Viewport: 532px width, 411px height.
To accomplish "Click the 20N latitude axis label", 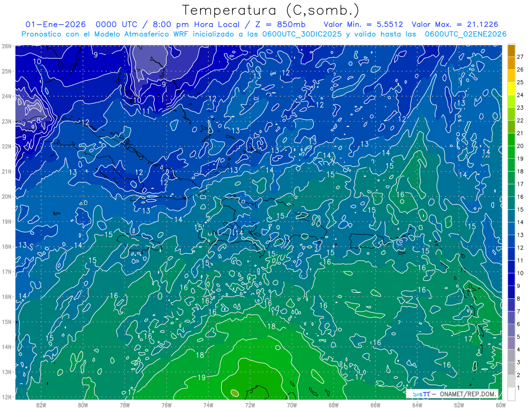I will click(x=7, y=196).
